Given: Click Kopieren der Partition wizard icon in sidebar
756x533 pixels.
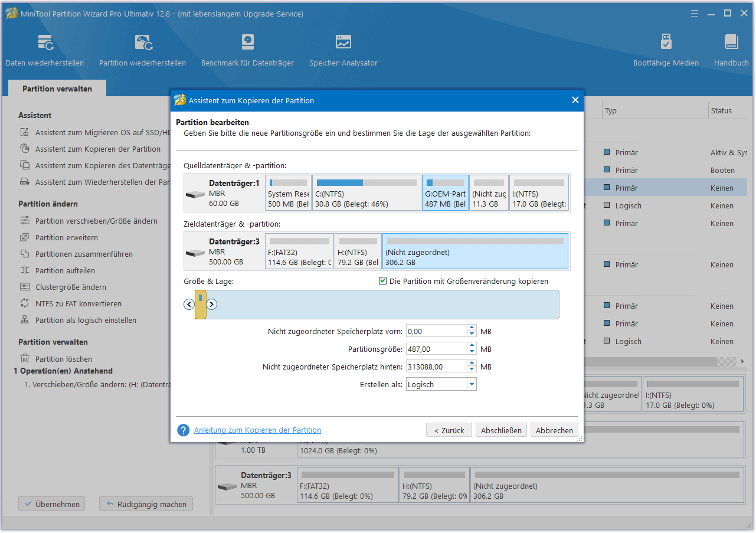Looking at the screenshot, I should coord(25,149).
